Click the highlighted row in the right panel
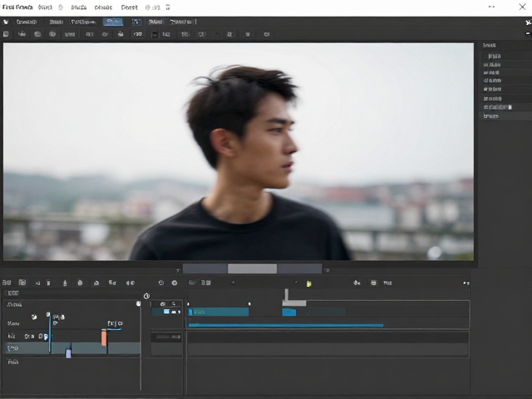Image resolution: width=532 pixels, height=399 pixels. (x=507, y=116)
